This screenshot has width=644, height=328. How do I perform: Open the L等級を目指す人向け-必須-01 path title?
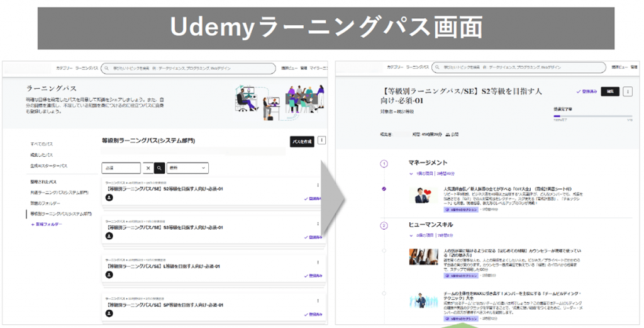pyautogui.click(x=163, y=266)
